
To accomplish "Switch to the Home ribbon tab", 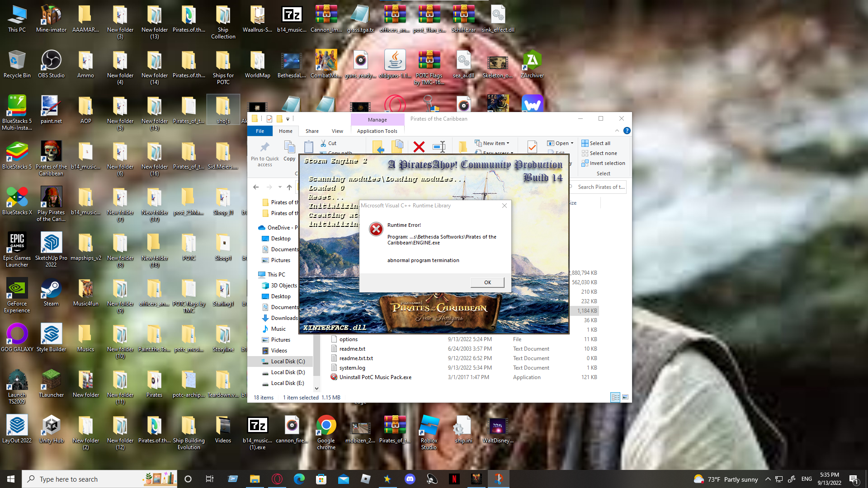I will tap(286, 131).
